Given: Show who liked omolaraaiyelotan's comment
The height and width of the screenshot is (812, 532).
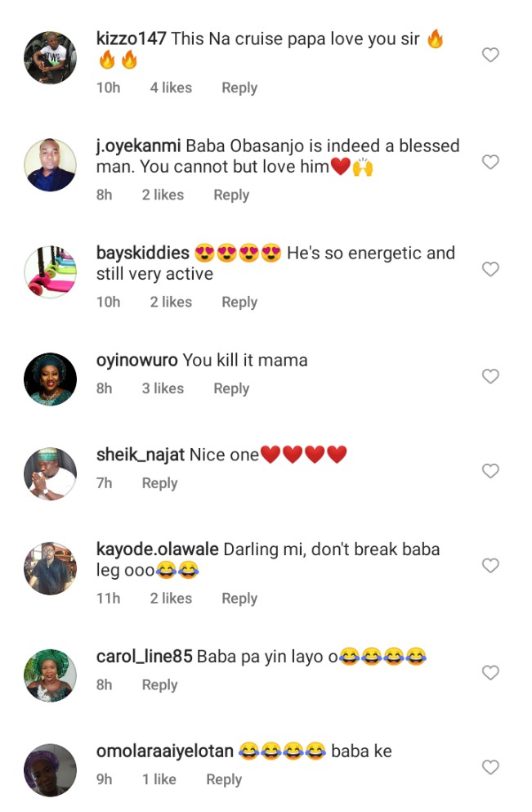Looking at the screenshot, I should 159,780.
